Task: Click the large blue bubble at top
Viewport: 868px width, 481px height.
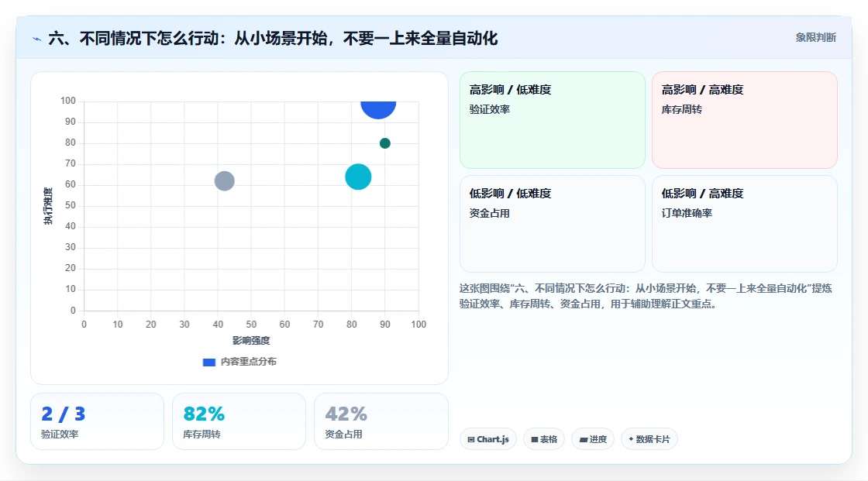Action: click(x=378, y=109)
